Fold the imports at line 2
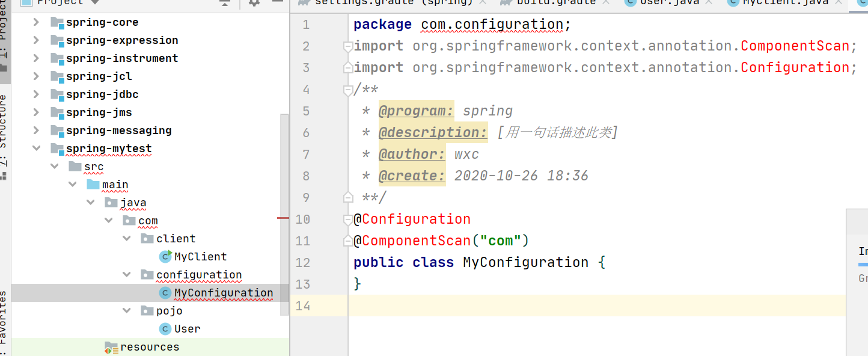This screenshot has width=868, height=356. coord(347,46)
